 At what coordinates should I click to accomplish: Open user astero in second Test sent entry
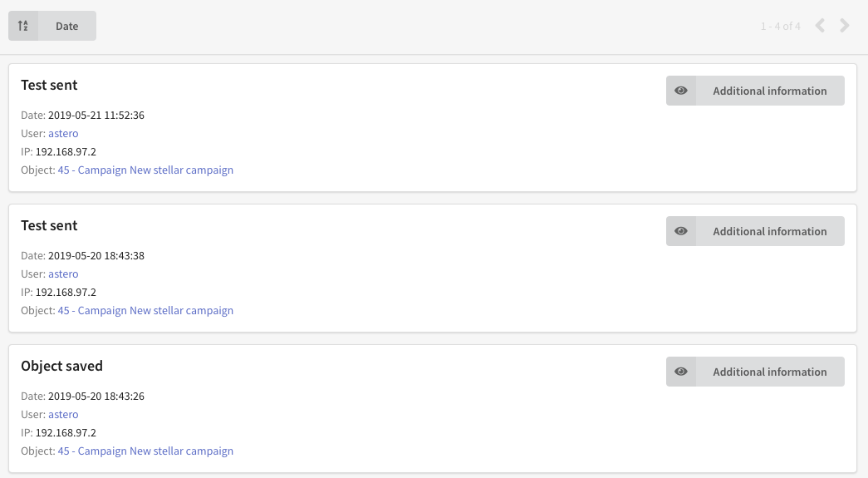63,274
